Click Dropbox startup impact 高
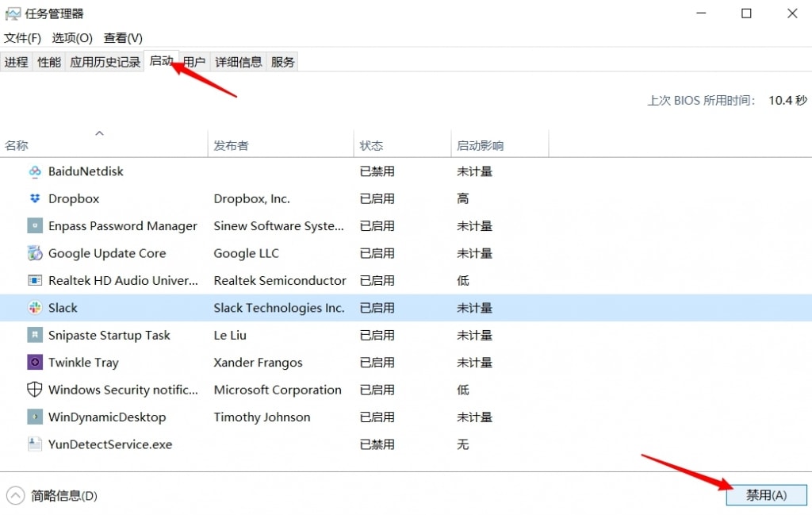812x515 pixels. pos(462,198)
